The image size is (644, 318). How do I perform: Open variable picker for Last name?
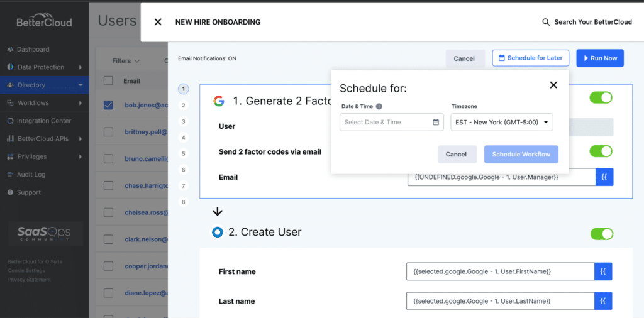click(603, 301)
